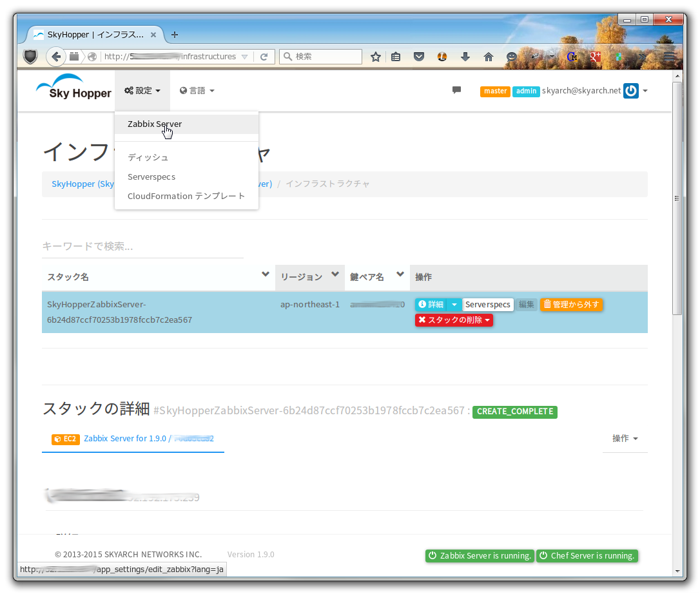Screen dimensions: 700x594
Task: Open the chat message icon in navbar
Action: pos(456,90)
